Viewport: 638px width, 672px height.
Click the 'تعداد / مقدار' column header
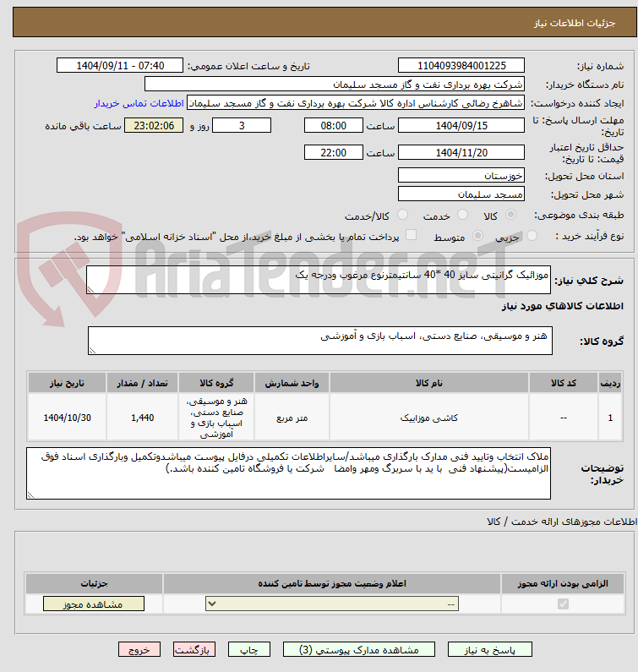point(142,383)
